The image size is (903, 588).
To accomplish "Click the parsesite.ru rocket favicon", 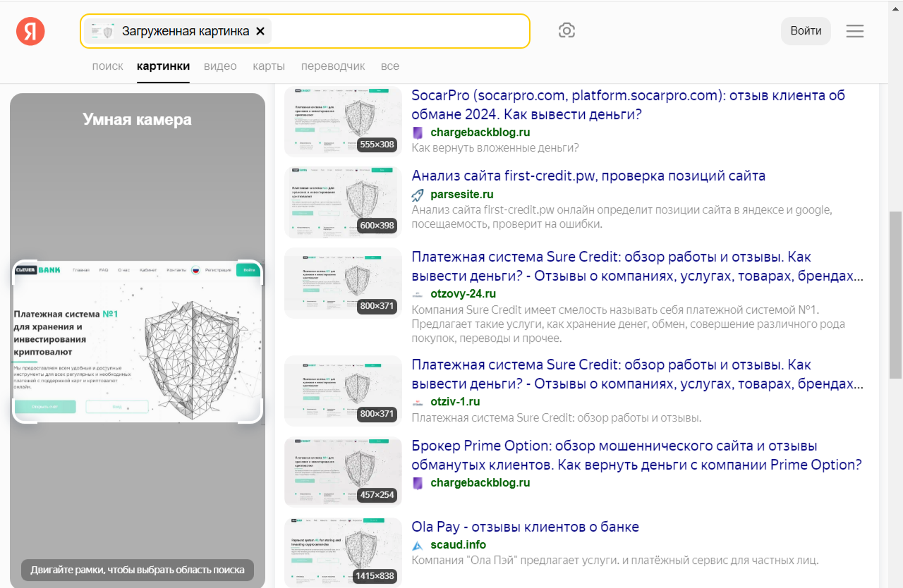I will (x=418, y=195).
